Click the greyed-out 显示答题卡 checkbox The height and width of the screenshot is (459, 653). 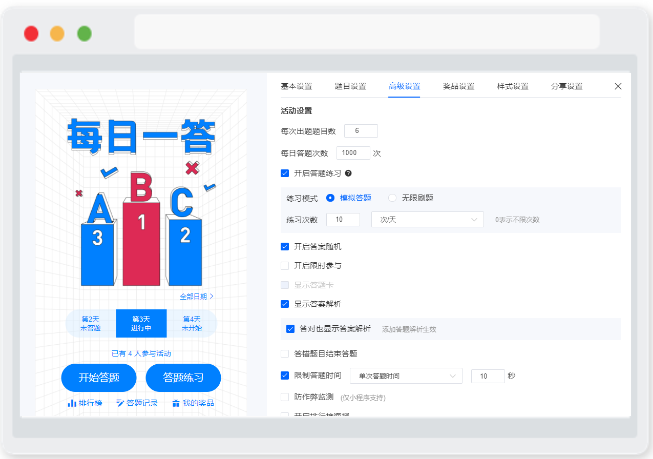tap(285, 285)
